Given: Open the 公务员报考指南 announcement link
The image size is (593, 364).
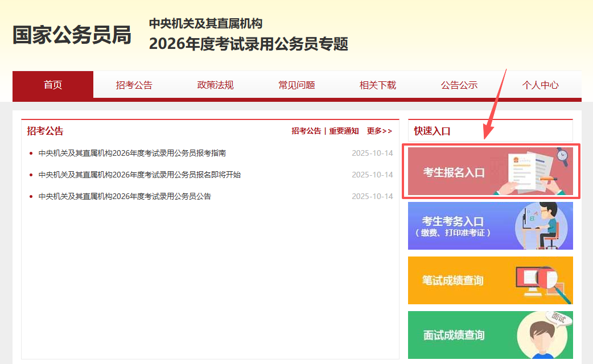Looking at the screenshot, I should point(132,153).
